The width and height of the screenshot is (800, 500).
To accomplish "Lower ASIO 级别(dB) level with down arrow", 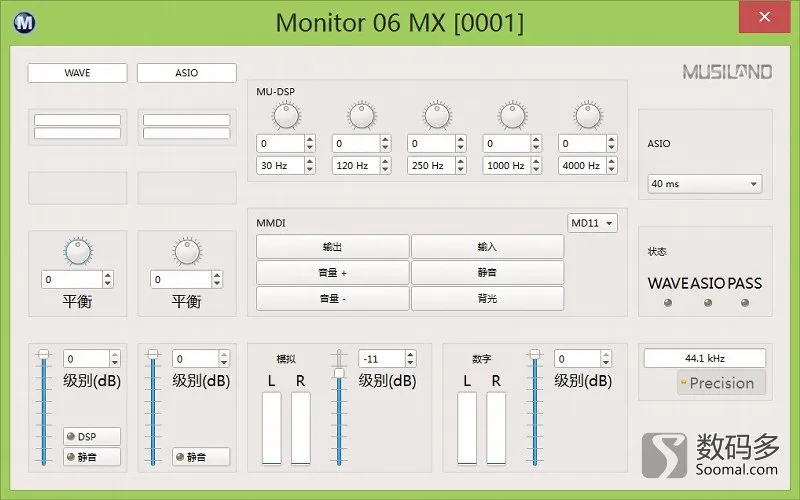I will 224,363.
